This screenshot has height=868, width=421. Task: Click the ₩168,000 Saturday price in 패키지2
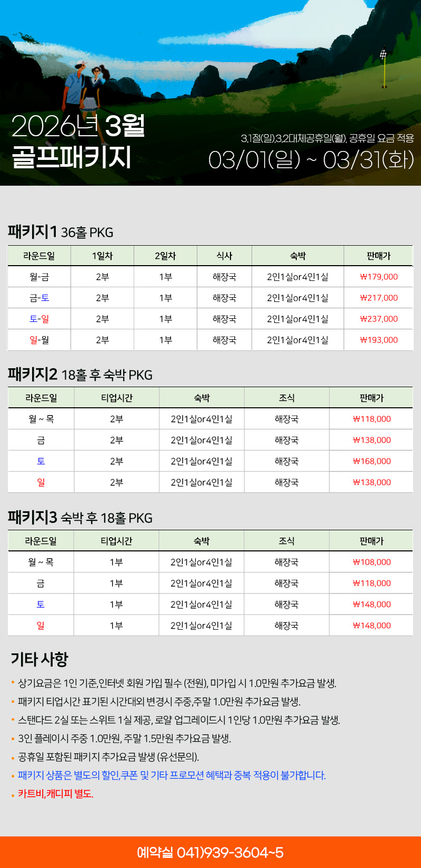372,461
